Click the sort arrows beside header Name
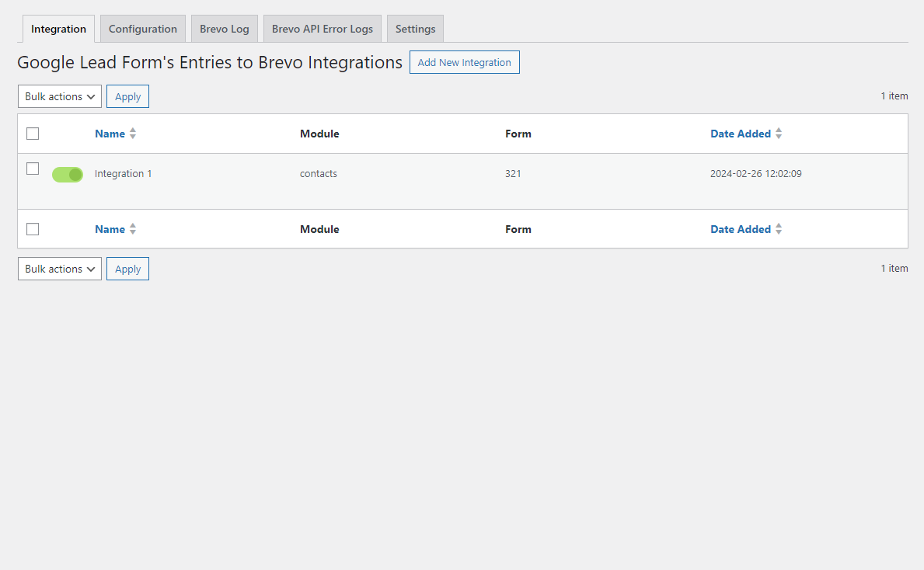 point(133,134)
